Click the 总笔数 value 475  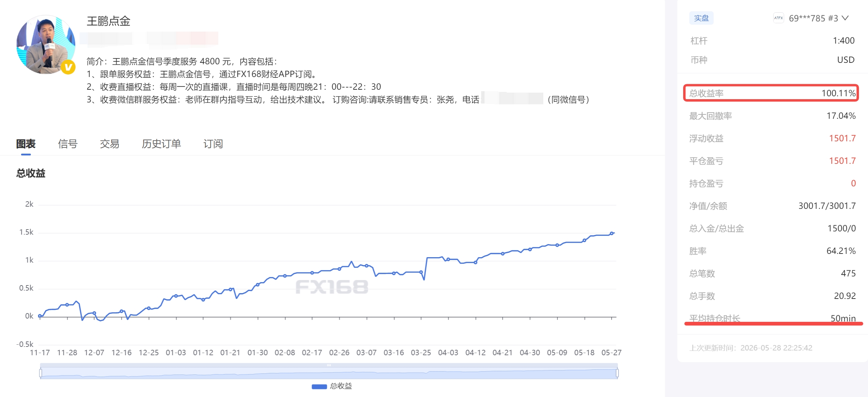[848, 274]
